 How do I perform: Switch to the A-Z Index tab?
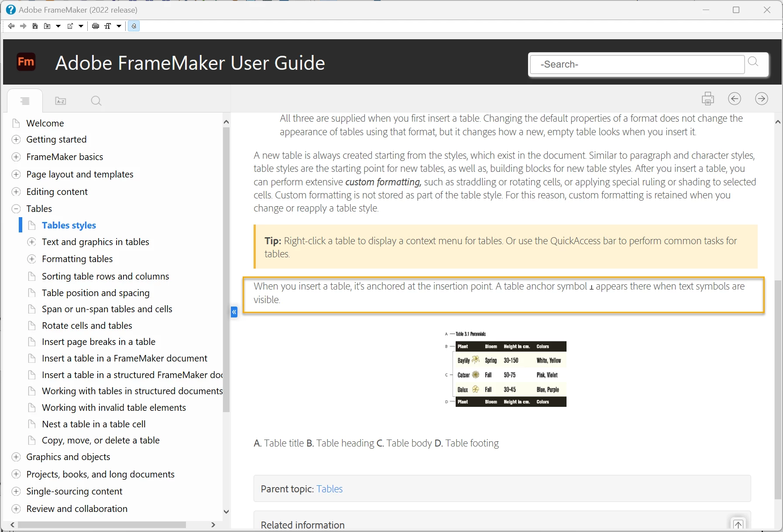click(61, 101)
